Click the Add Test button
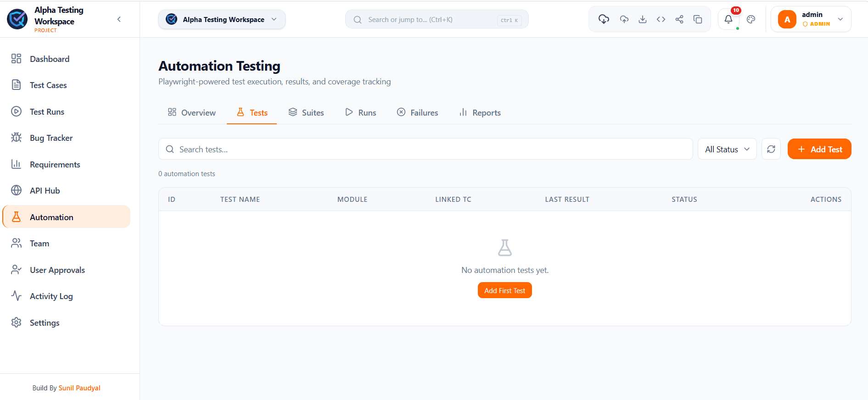The width and height of the screenshot is (868, 400). click(x=819, y=149)
